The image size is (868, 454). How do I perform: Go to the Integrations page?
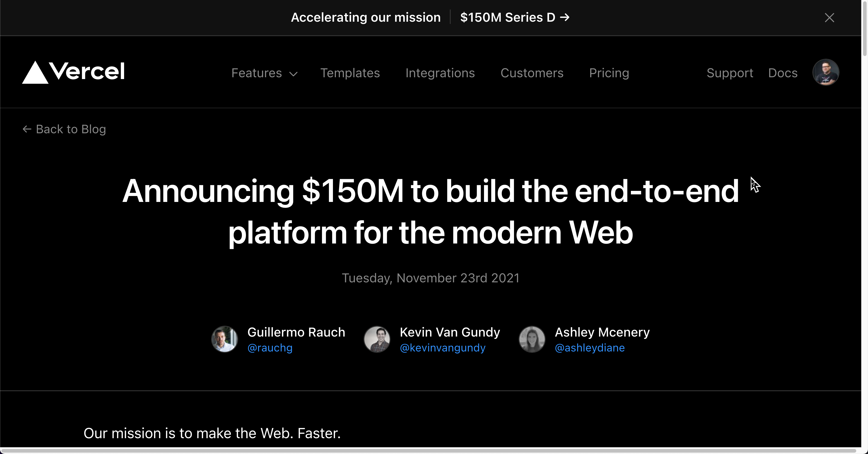[440, 73]
